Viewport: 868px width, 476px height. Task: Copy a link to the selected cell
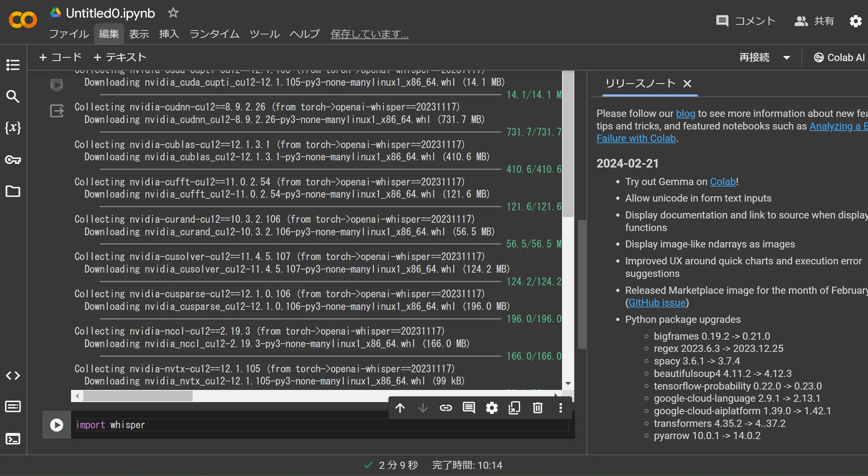(x=445, y=408)
